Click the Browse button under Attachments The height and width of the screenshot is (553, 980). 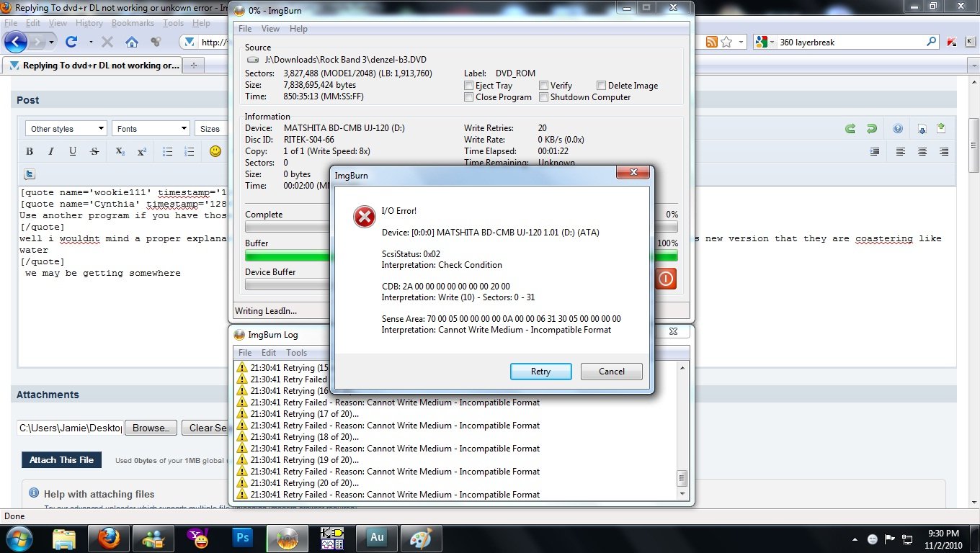click(151, 428)
